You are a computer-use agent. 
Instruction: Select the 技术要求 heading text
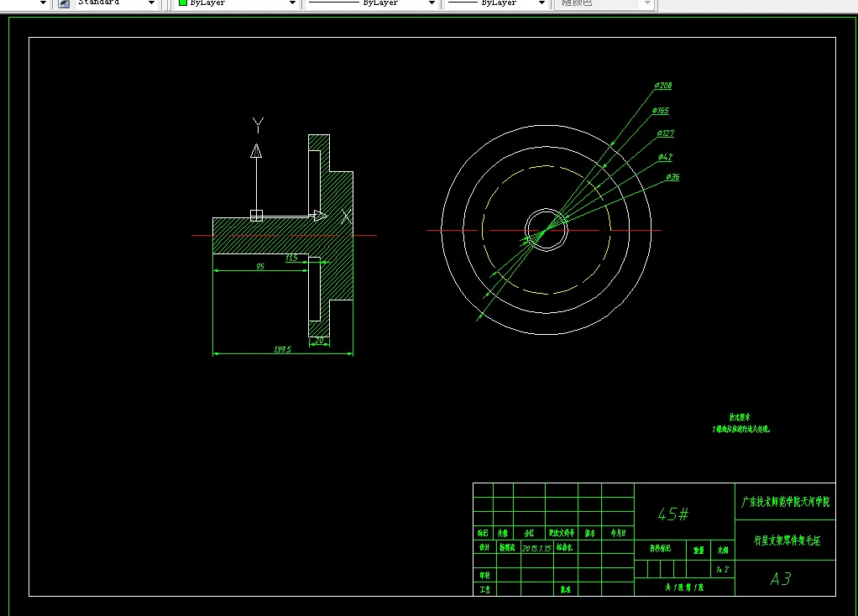click(740, 417)
